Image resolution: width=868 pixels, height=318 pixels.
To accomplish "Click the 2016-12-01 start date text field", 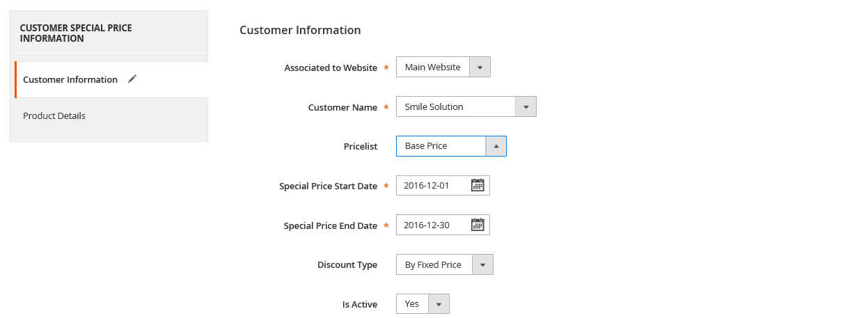I will point(433,186).
